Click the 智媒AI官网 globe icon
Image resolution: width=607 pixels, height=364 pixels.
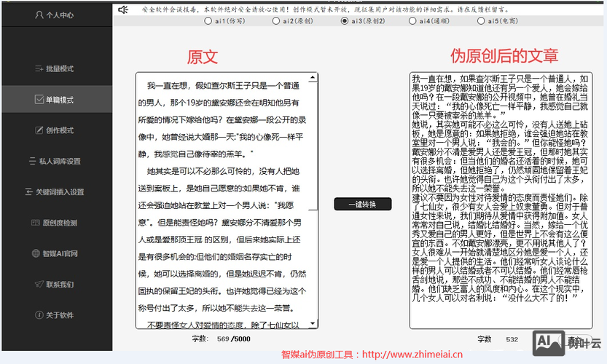pyautogui.click(x=36, y=253)
